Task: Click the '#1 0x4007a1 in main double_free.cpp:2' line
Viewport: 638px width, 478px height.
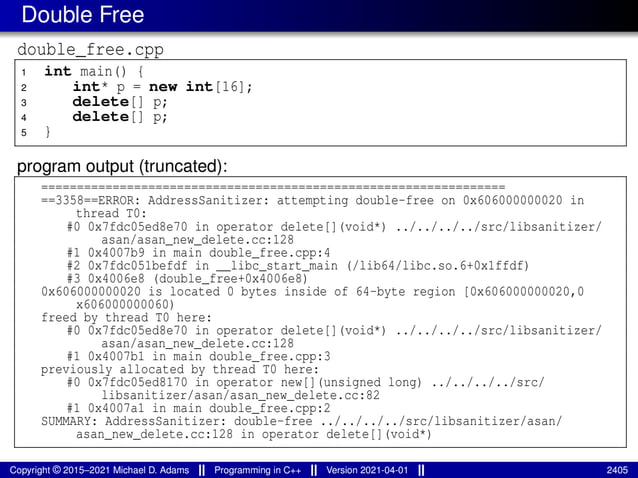Action: 199,408
